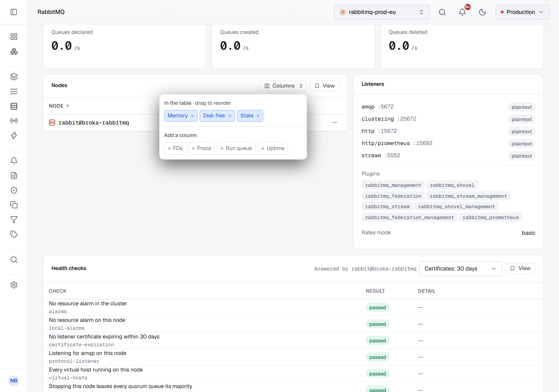Sort by the NODE column header
This screenshot has width=559, height=392.
coord(59,106)
